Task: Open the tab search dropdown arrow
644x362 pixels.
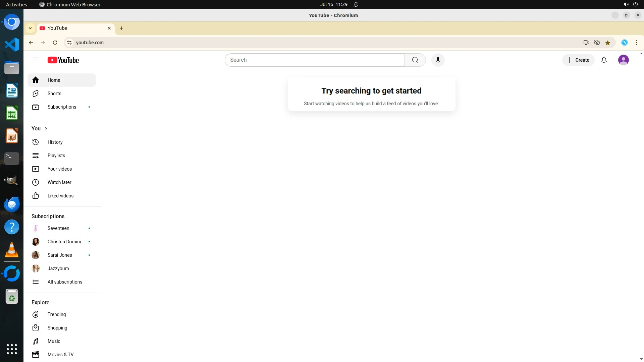Action: click(30, 28)
